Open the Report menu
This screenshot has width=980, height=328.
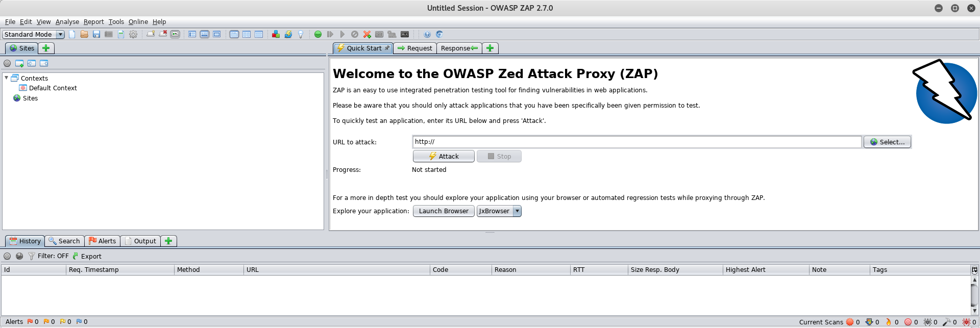pyautogui.click(x=94, y=21)
